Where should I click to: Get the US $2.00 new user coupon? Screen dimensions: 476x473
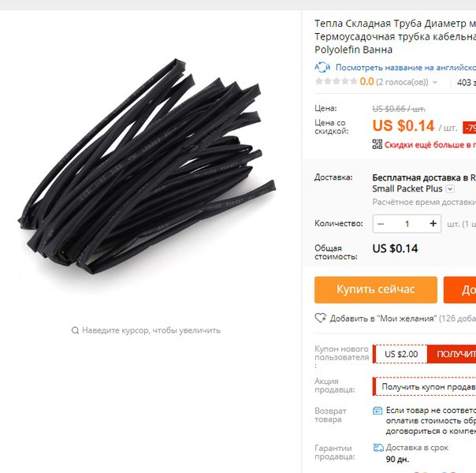click(x=452, y=354)
